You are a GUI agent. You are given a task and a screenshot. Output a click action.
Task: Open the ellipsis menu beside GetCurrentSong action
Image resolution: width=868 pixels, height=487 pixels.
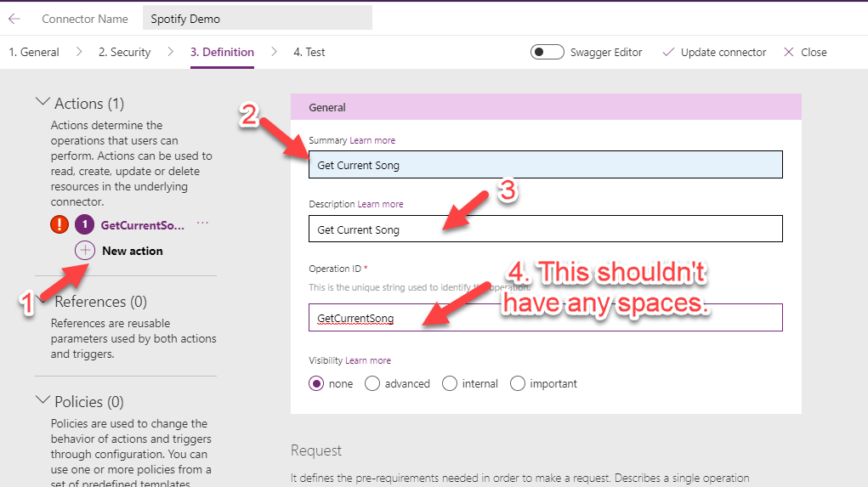pyautogui.click(x=202, y=224)
